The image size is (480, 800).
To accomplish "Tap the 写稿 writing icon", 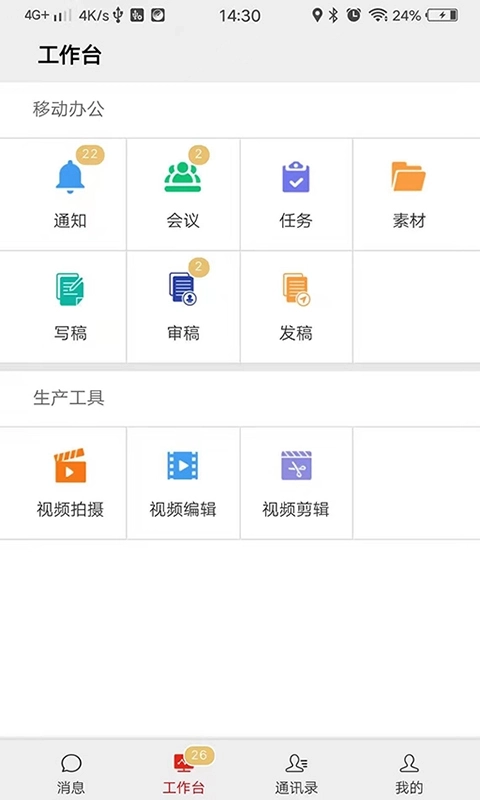I will [x=70, y=289].
